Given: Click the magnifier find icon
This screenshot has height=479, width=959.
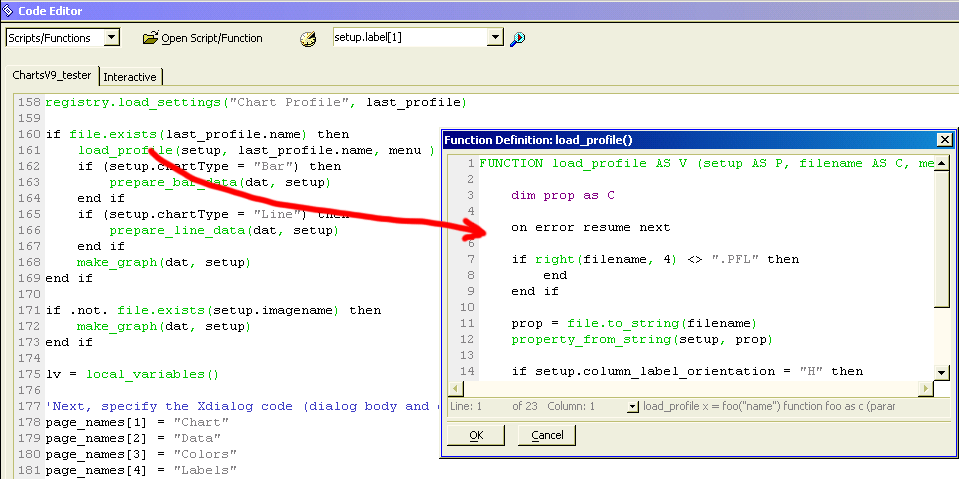Looking at the screenshot, I should pyautogui.click(x=517, y=39).
